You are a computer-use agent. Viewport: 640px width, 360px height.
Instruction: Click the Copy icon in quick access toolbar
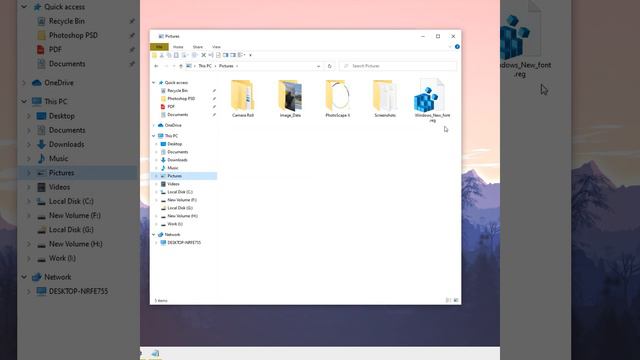point(169,55)
